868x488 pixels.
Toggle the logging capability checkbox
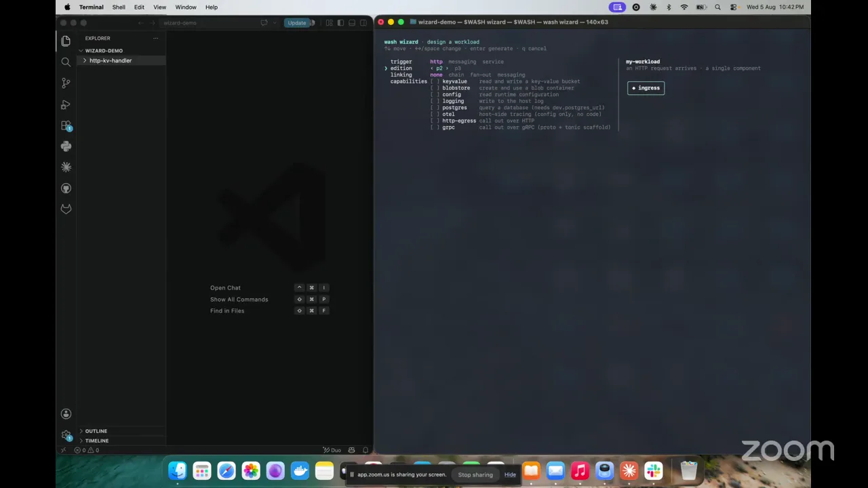tap(435, 101)
